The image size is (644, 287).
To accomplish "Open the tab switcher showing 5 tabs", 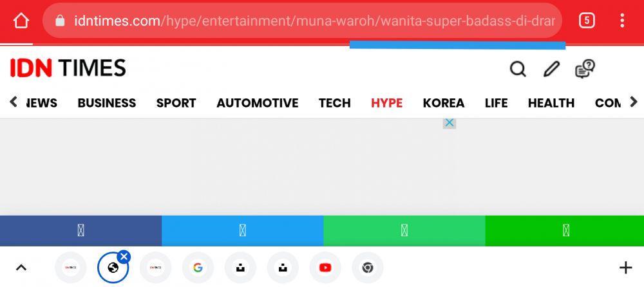I will point(587,20).
